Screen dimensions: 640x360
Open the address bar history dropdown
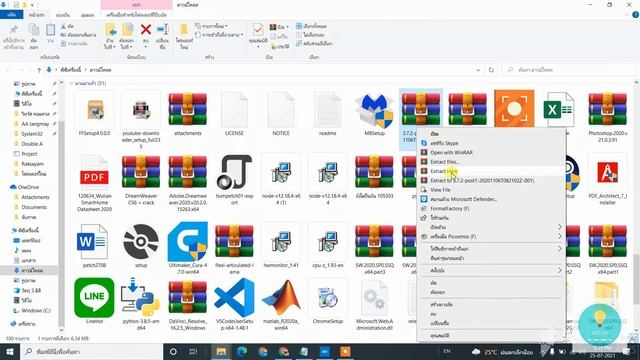click(478, 70)
